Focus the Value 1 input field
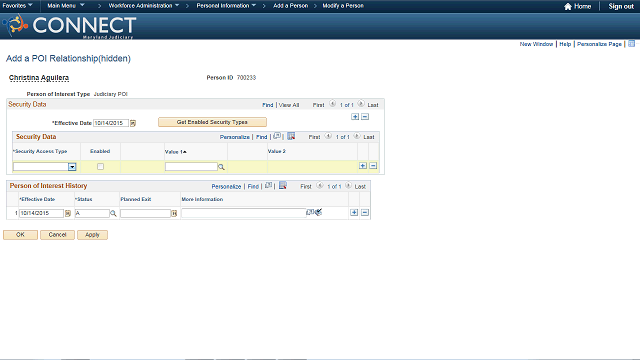Viewport: 640px width, 360px height. click(191, 167)
